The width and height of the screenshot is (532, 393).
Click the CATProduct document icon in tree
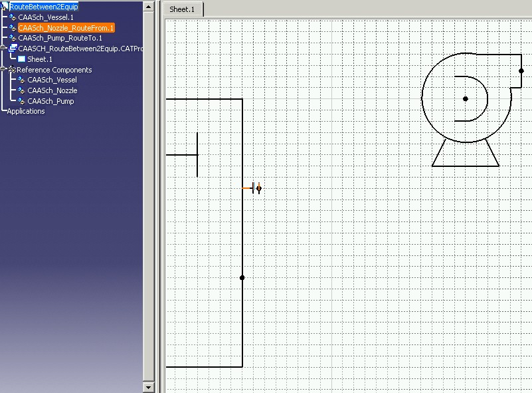13,49
